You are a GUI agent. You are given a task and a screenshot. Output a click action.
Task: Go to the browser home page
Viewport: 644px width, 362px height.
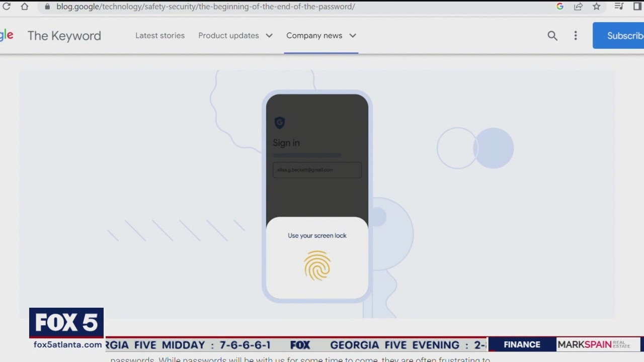24,7
